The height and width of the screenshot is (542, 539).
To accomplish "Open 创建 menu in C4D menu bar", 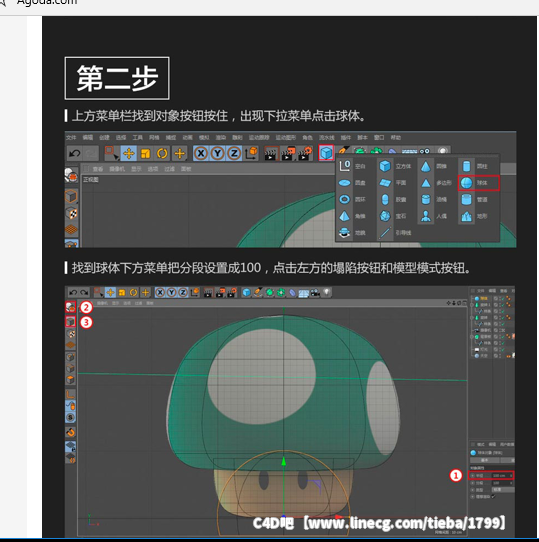I will coord(104,138).
